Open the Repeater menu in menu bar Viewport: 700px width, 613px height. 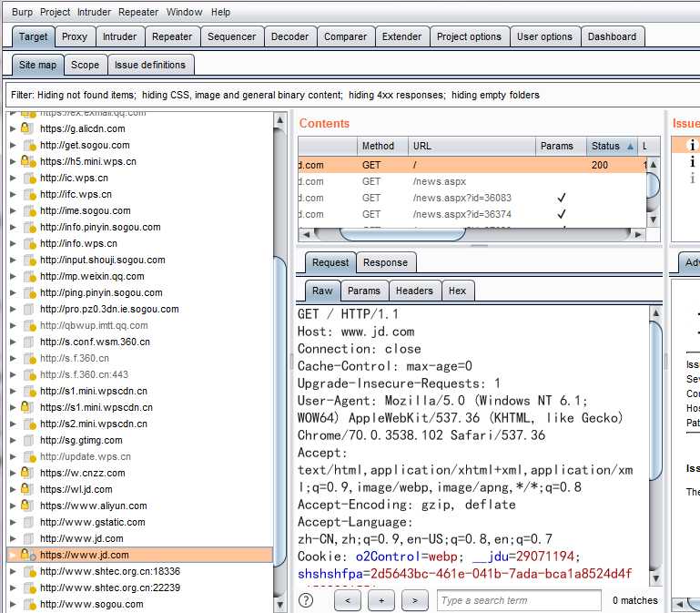click(138, 12)
